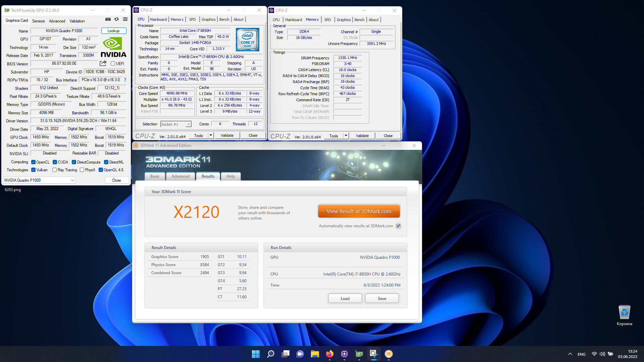Click the volume speaker tray icon

[602, 354]
